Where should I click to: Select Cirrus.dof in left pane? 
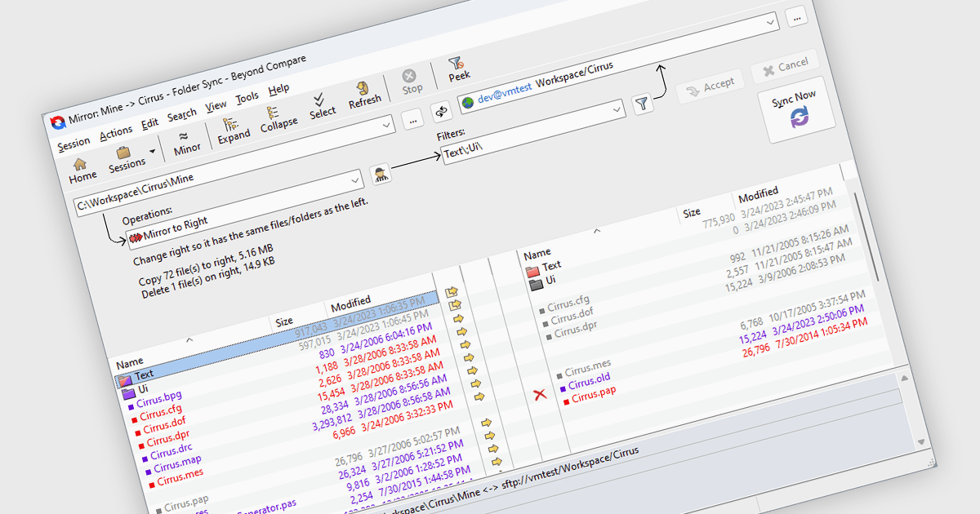tap(164, 427)
